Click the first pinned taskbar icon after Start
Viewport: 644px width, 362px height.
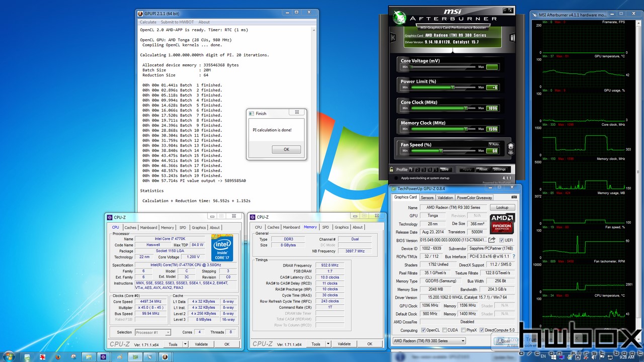27,356
